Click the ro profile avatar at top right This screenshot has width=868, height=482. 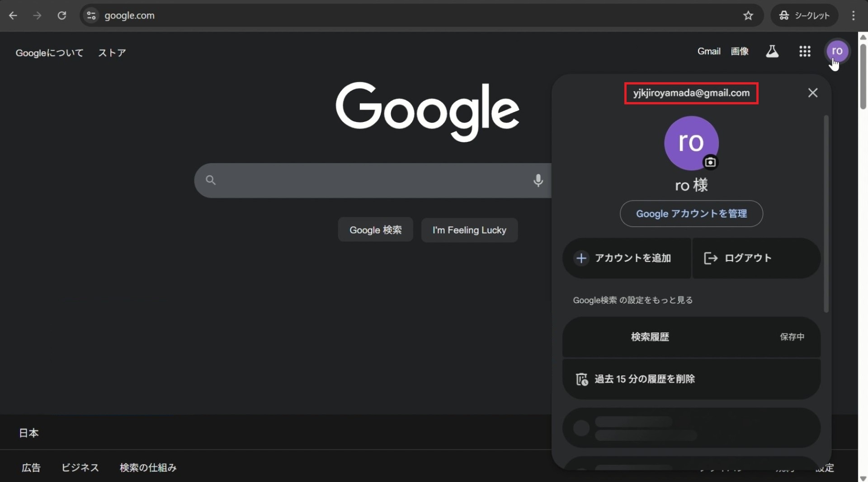coord(837,51)
